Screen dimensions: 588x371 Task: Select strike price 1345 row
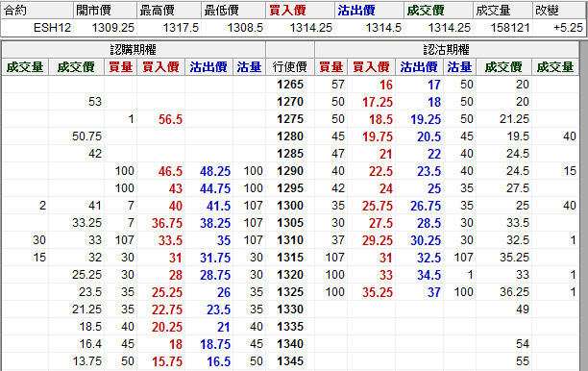pos(290,361)
